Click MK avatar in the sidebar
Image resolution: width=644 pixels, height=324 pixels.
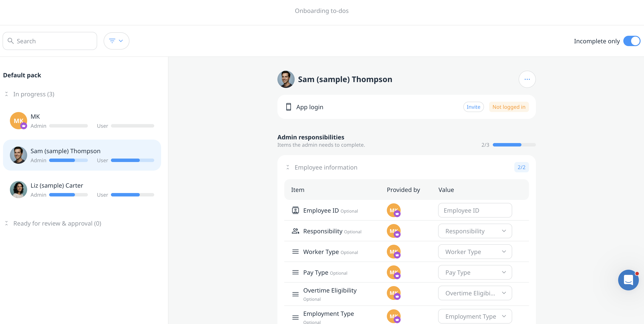point(19,121)
